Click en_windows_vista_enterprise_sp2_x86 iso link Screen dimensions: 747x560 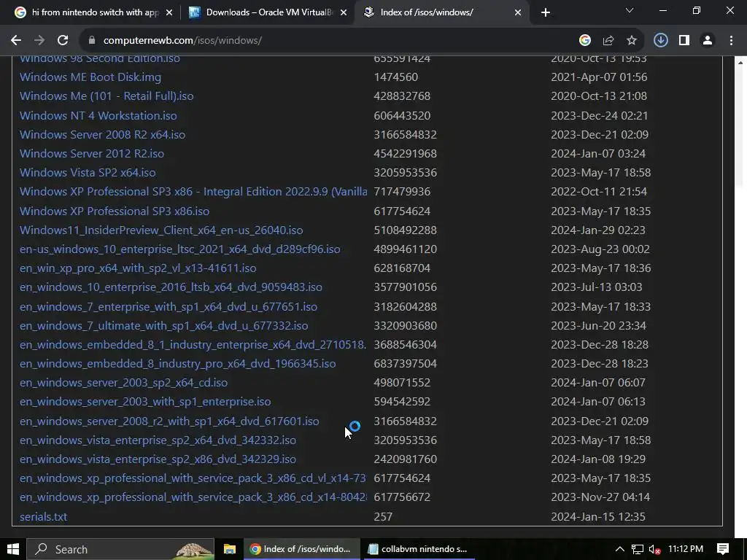(x=158, y=460)
